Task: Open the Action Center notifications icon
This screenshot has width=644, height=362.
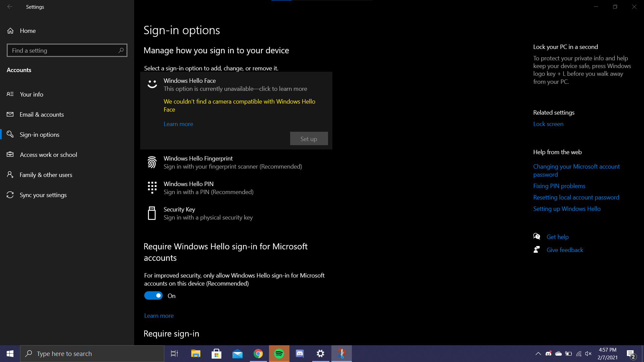Action: pos(631,354)
